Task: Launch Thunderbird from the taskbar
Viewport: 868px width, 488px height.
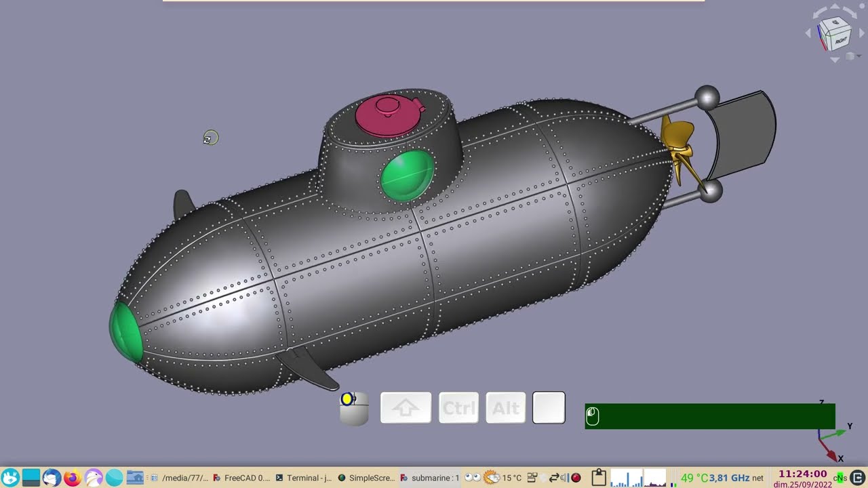Action: point(52,478)
